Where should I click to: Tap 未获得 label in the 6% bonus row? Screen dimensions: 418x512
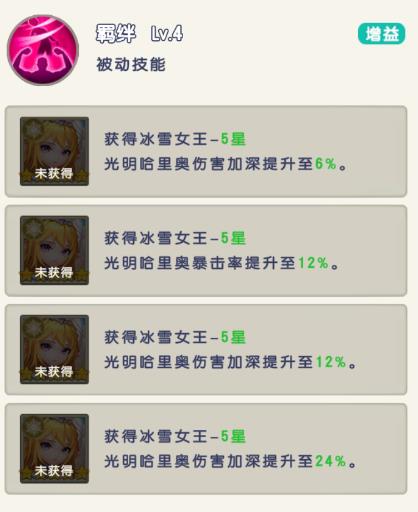tap(54, 173)
